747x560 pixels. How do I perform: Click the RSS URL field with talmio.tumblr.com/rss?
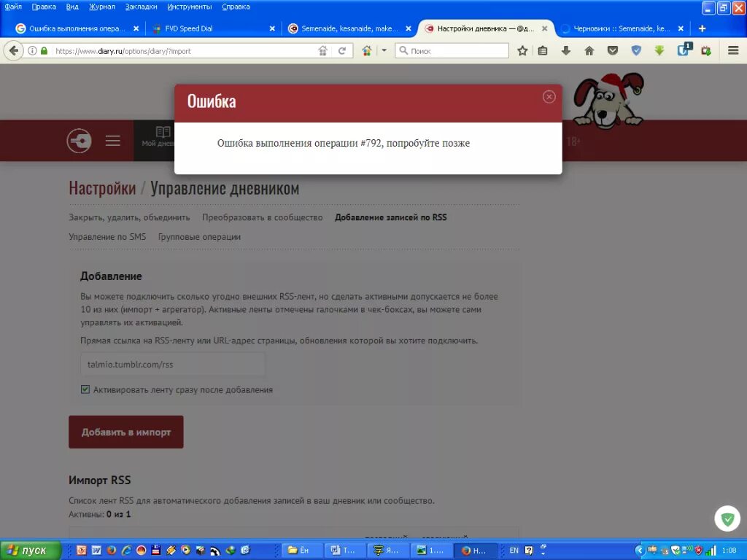(172, 365)
